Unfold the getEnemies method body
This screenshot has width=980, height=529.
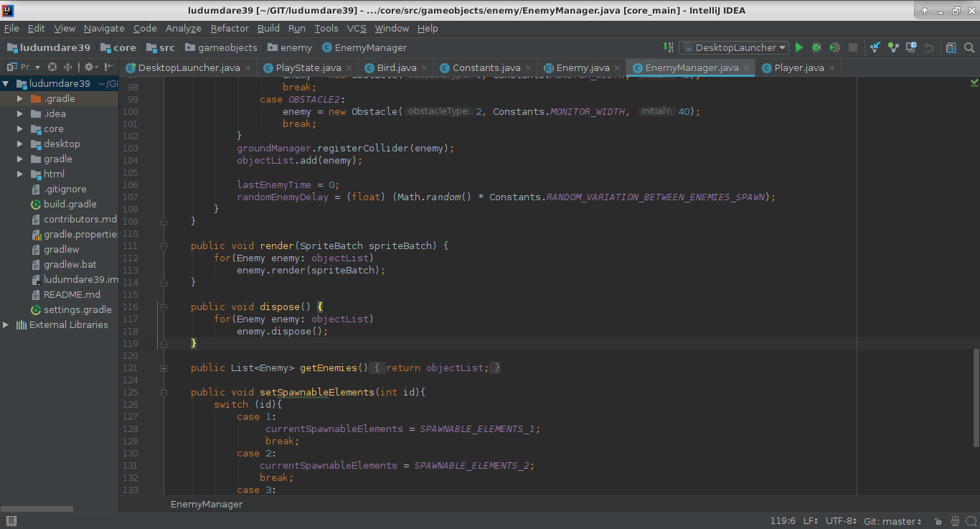(164, 368)
